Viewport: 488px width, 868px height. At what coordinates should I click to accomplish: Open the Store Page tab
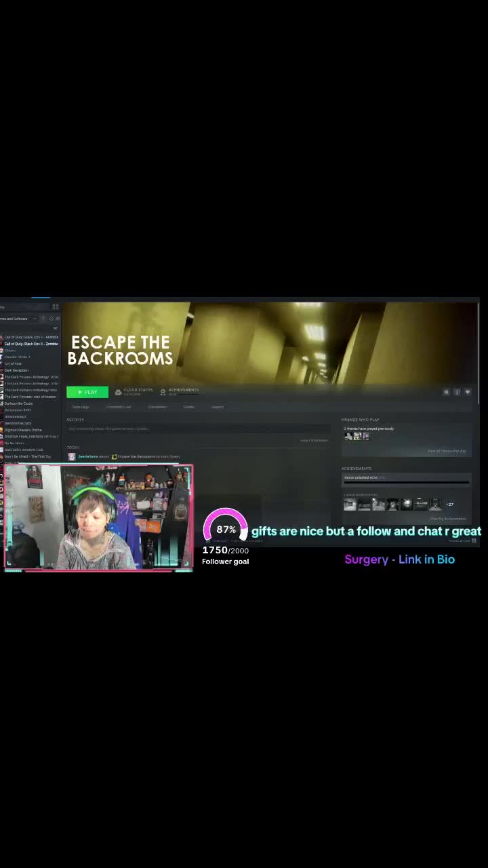pos(81,407)
